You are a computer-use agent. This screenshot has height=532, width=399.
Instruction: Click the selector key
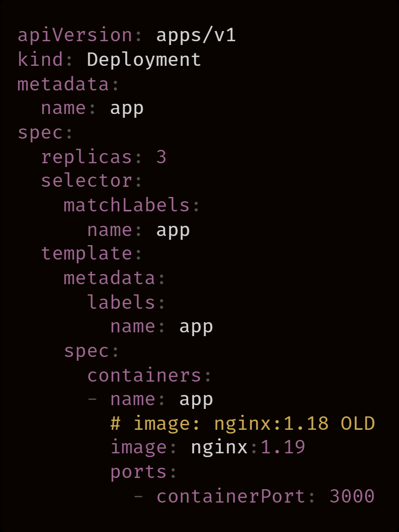click(86, 181)
